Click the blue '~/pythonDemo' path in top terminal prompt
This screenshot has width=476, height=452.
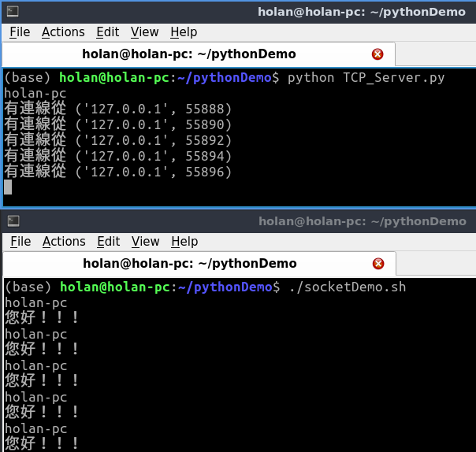(x=225, y=78)
